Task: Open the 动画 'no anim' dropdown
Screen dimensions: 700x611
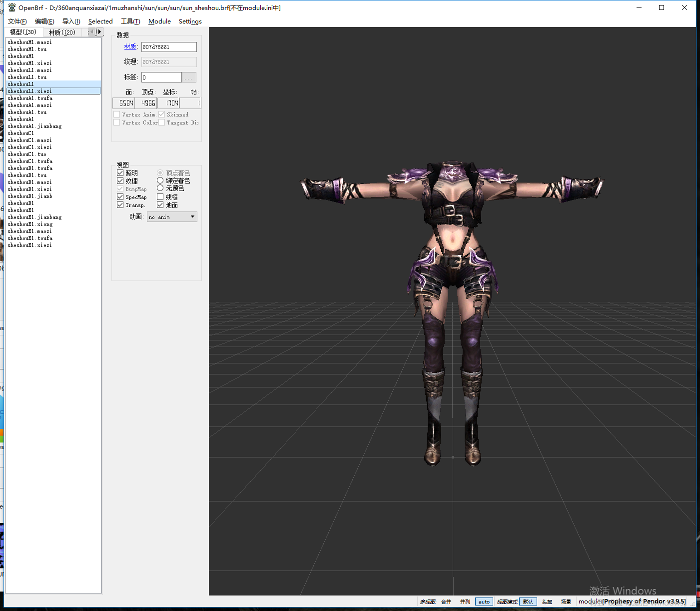Action: pyautogui.click(x=172, y=217)
